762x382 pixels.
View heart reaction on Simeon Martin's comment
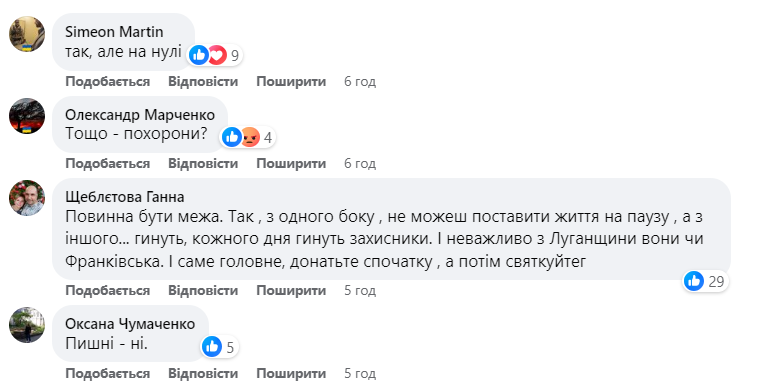[x=217, y=55]
